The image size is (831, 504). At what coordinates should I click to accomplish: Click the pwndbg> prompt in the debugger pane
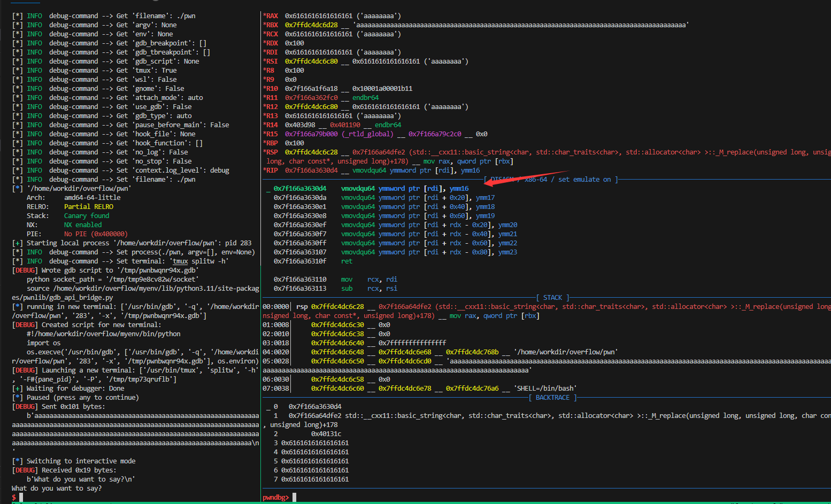coord(276,498)
